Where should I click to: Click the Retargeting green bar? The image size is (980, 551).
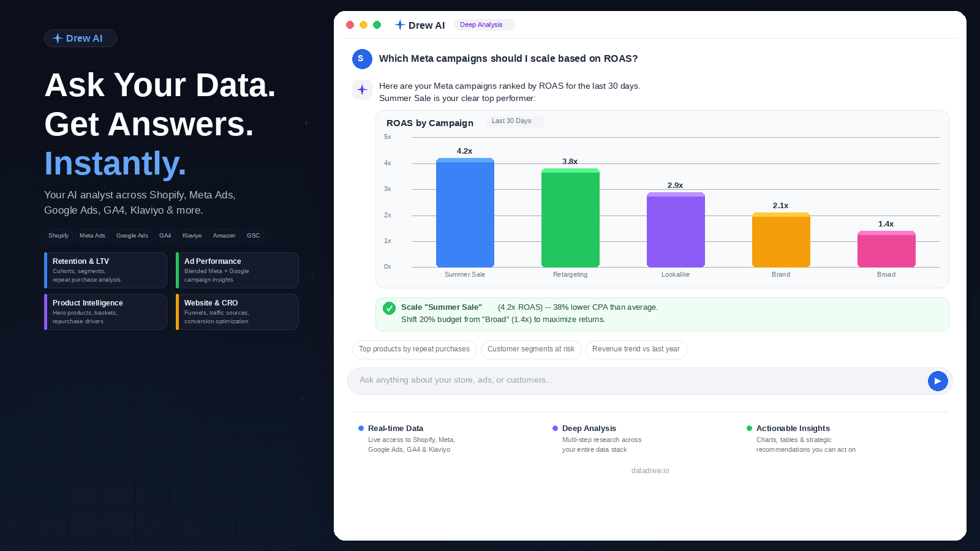(x=570, y=217)
